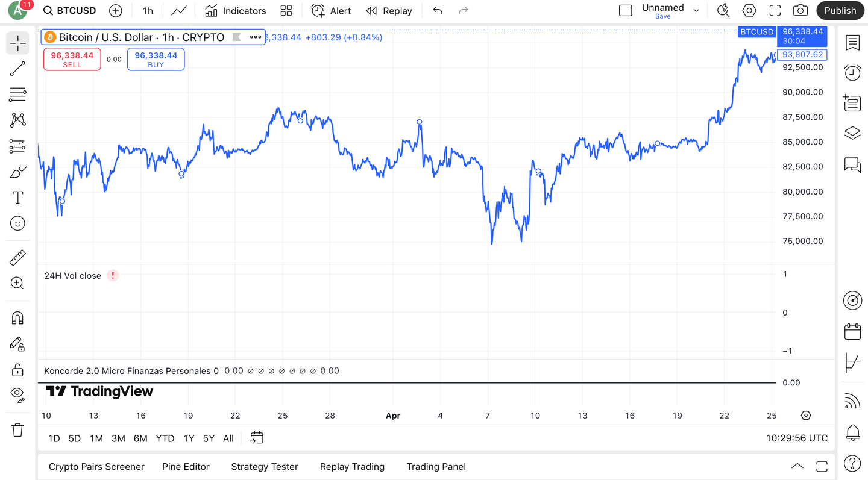Viewport: 868px width, 480px height.
Task: Select the trend line drawing tool
Action: [x=17, y=69]
